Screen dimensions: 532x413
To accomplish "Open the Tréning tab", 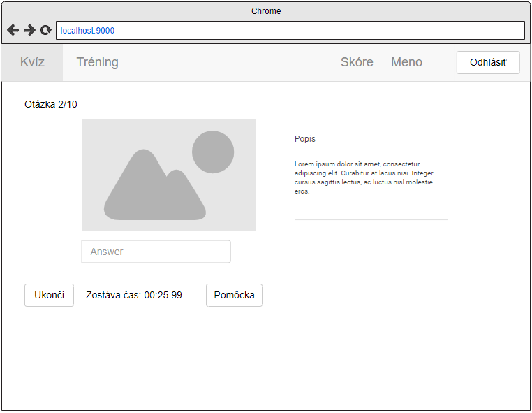I will [97, 62].
